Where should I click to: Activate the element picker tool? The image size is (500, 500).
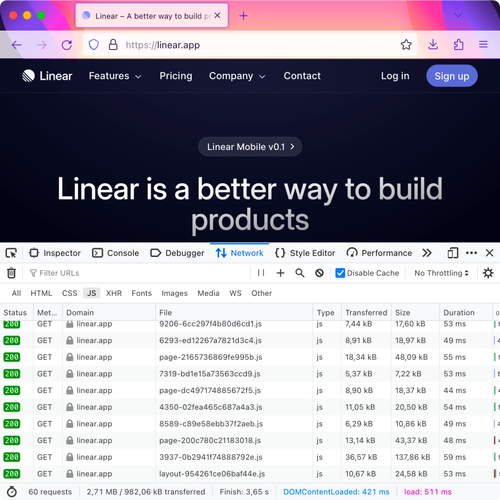pos(11,253)
